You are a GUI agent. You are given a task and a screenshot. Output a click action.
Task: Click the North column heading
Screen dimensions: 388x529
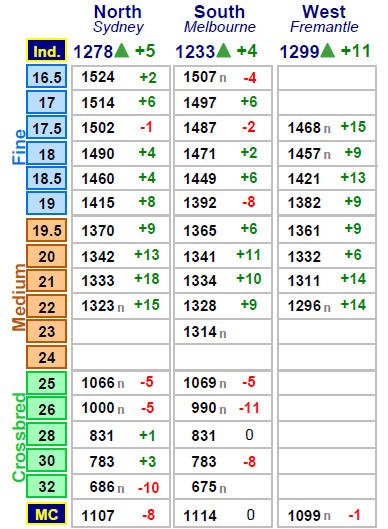click(x=118, y=12)
